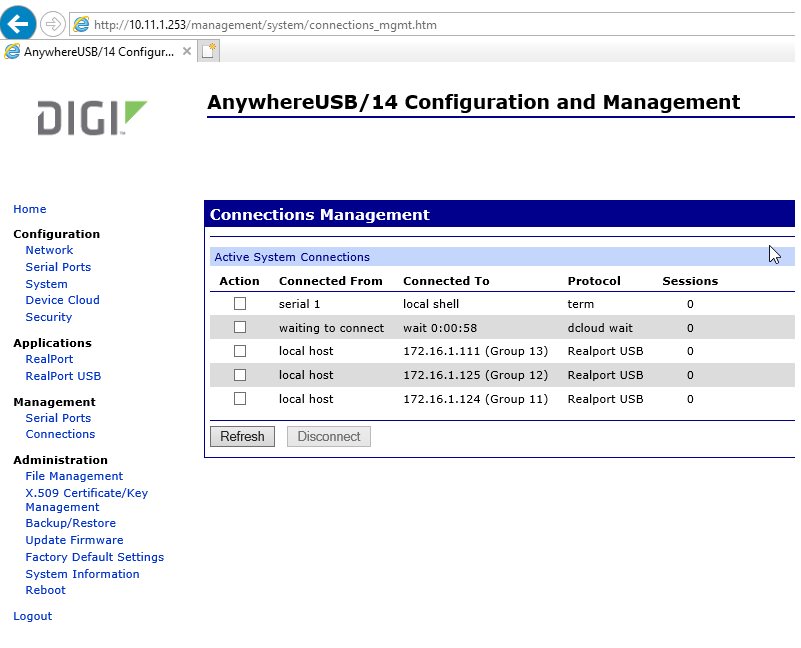Click the browser Back arrow button

pos(18,23)
